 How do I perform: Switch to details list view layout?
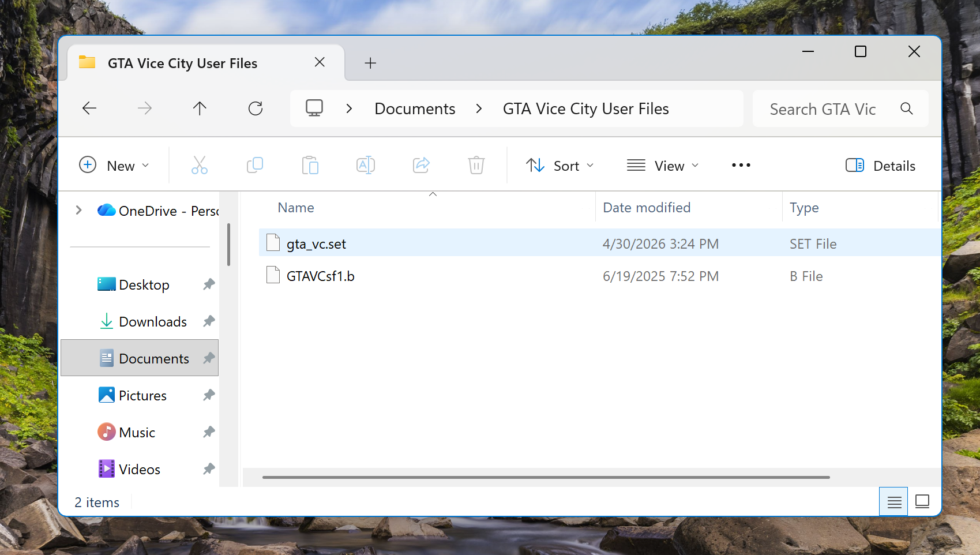click(894, 502)
